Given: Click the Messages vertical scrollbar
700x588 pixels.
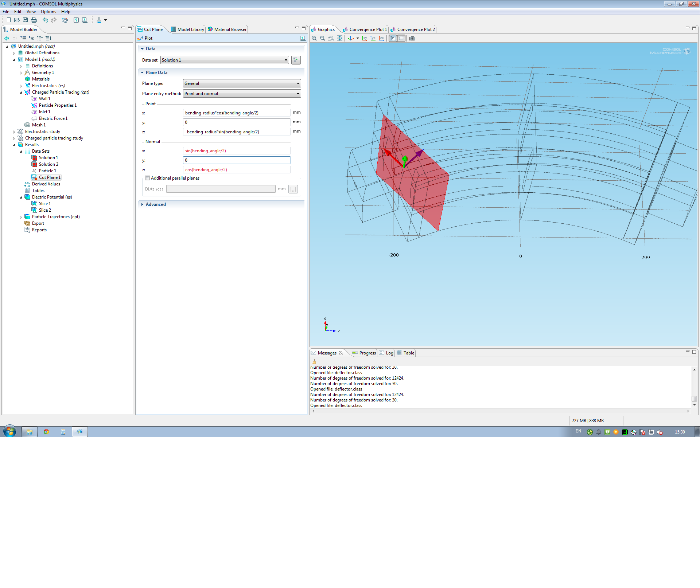Looking at the screenshot, I should [x=695, y=387].
